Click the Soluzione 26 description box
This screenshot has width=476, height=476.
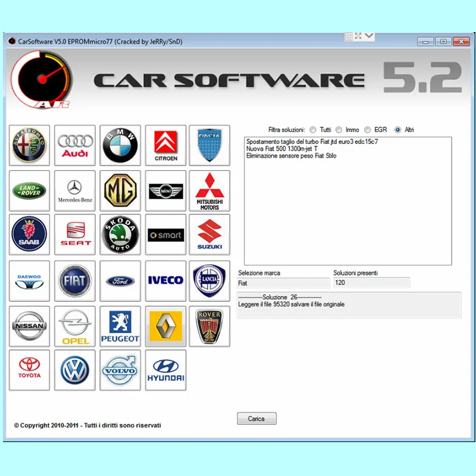click(x=349, y=305)
